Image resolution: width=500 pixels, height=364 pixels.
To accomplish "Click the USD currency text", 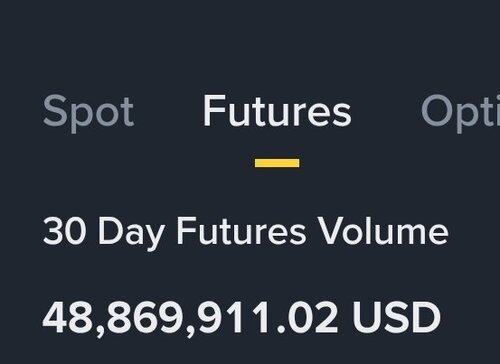I will [x=397, y=317].
